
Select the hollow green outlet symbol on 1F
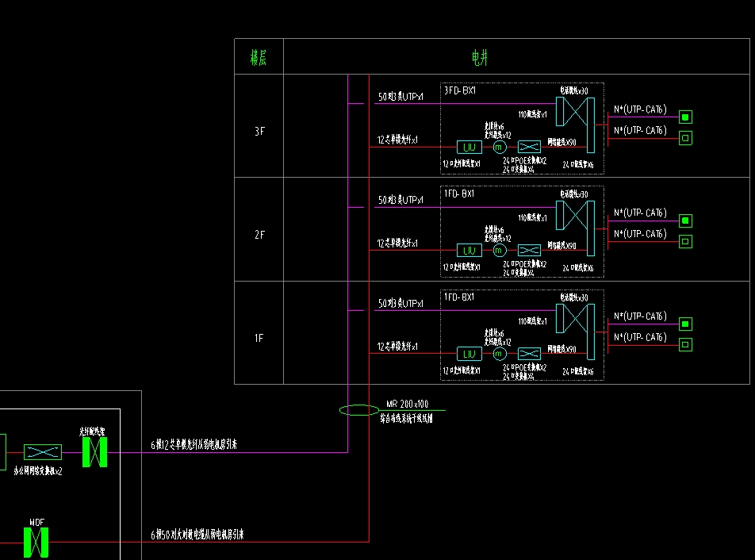[x=685, y=345]
